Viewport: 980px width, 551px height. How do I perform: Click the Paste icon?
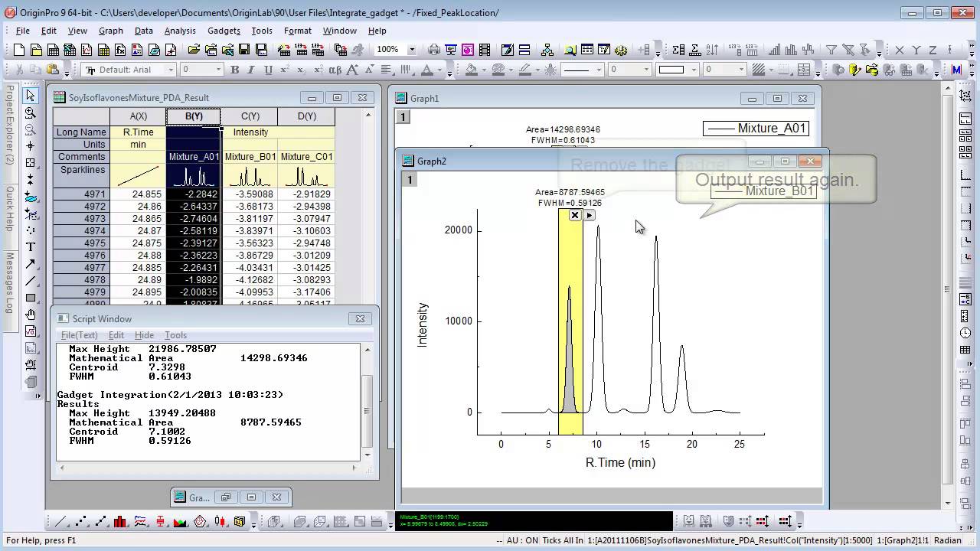[53, 70]
